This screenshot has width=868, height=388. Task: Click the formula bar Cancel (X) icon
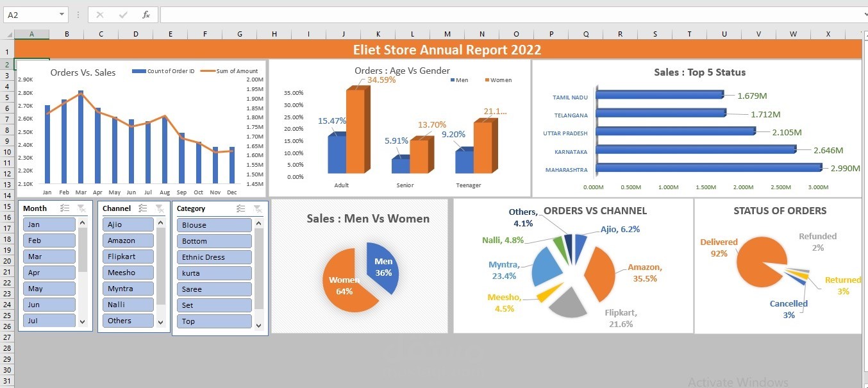(x=99, y=15)
